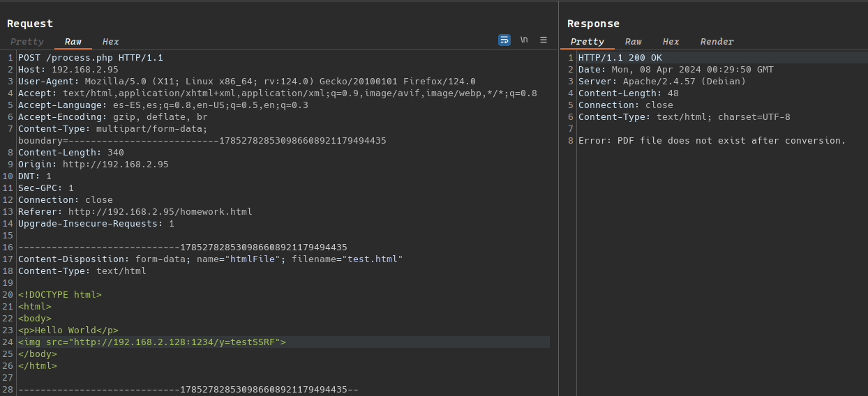Click the final multipart boundary line ending with '--'

(x=188, y=390)
